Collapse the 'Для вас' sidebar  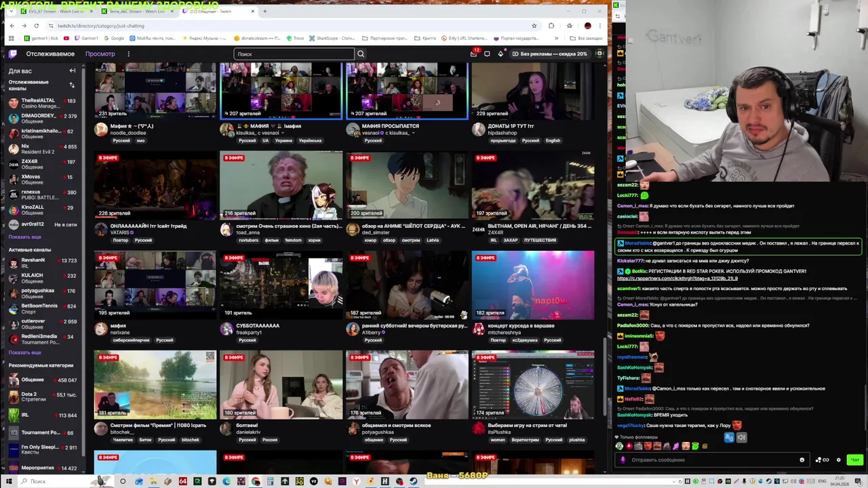(x=73, y=70)
